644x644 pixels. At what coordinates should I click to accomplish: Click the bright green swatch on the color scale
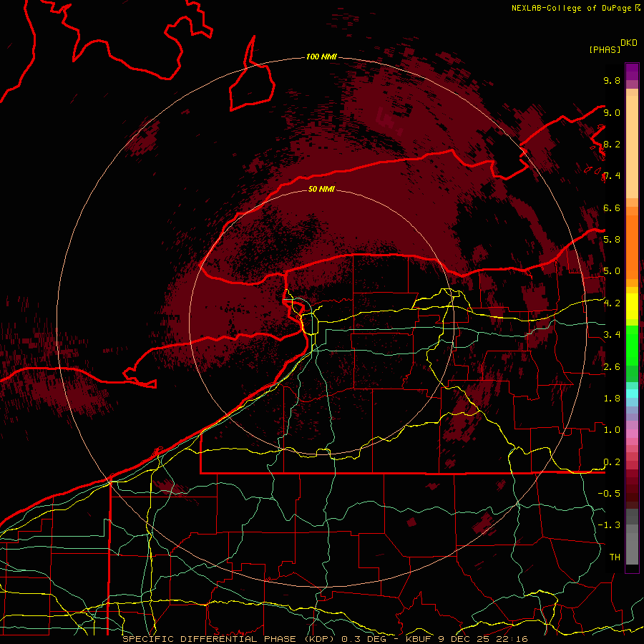(x=632, y=345)
